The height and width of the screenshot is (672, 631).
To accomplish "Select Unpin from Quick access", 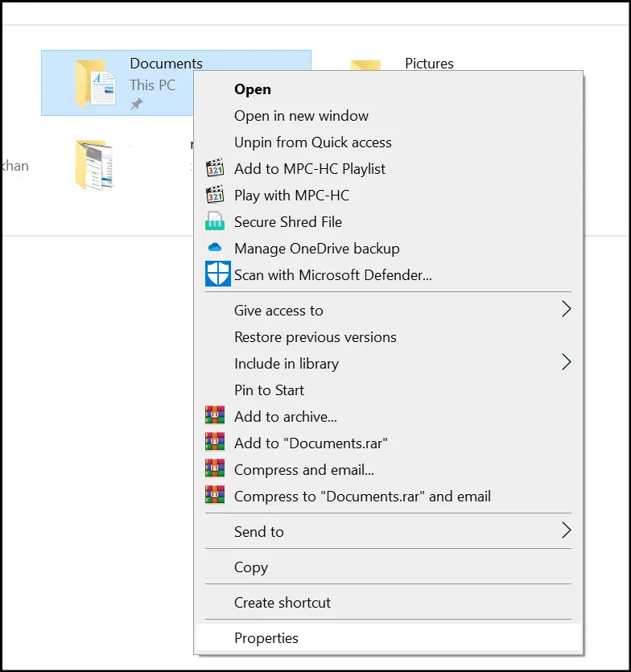I will click(389, 142).
